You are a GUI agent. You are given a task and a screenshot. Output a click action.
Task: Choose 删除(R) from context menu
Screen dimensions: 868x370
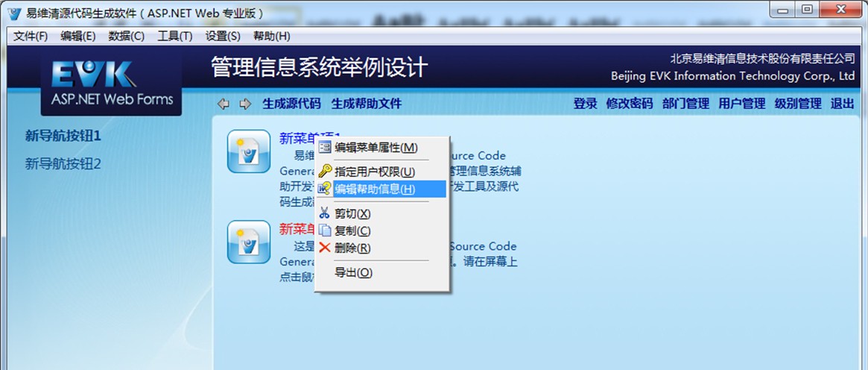(381, 248)
